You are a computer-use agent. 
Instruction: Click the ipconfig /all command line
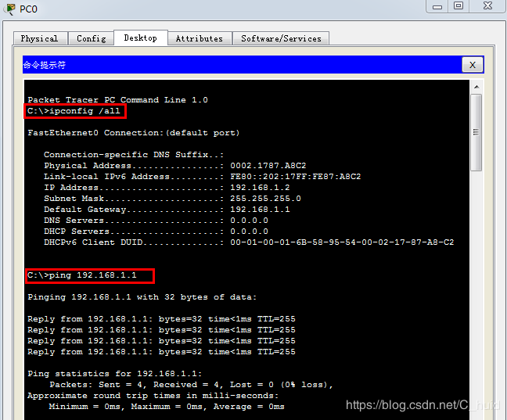tap(74, 111)
